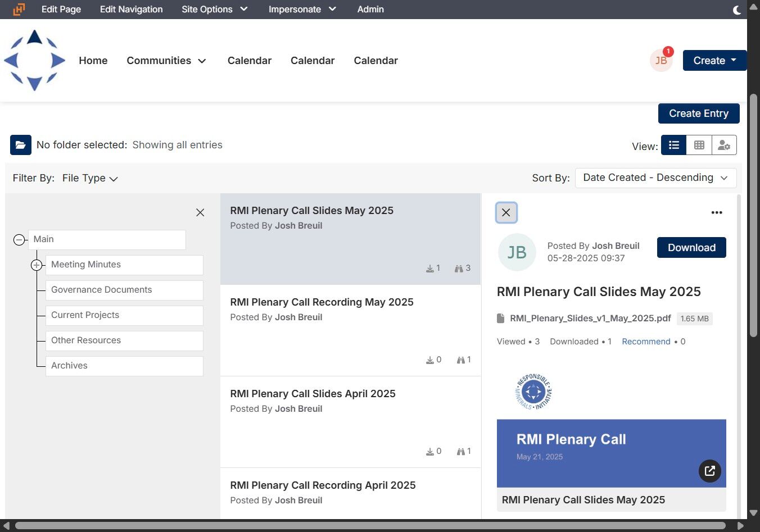Click scroll down arrow of page scrollbar
Viewport: 760px width, 532px height.
pyautogui.click(x=753, y=513)
